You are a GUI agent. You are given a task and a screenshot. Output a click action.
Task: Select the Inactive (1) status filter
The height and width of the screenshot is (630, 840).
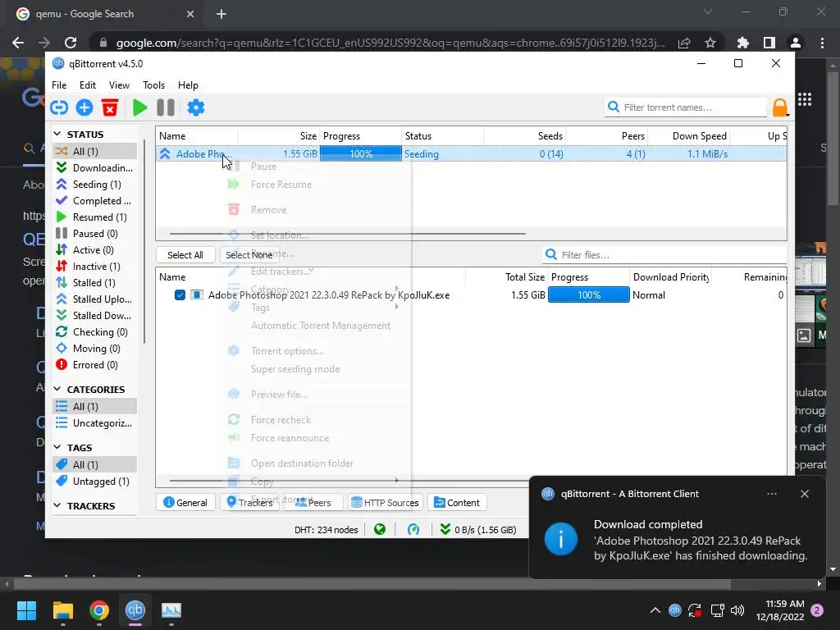95,267
